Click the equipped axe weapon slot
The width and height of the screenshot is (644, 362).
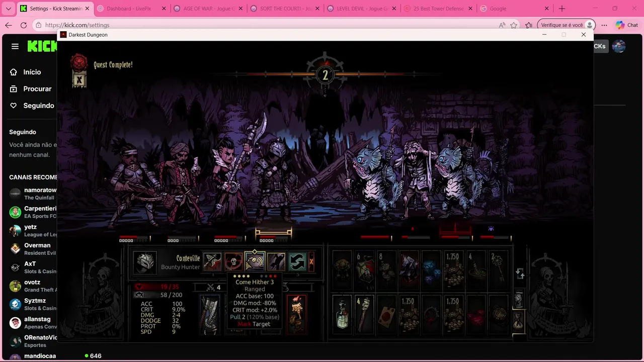[x=210, y=315]
